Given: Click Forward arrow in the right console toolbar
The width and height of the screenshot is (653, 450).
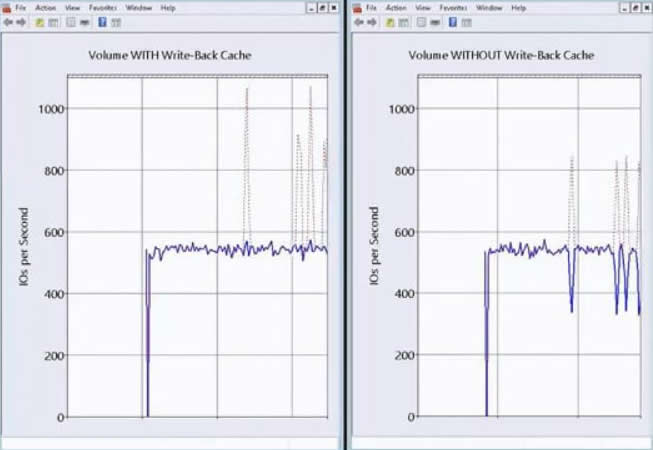Looking at the screenshot, I should [370, 21].
